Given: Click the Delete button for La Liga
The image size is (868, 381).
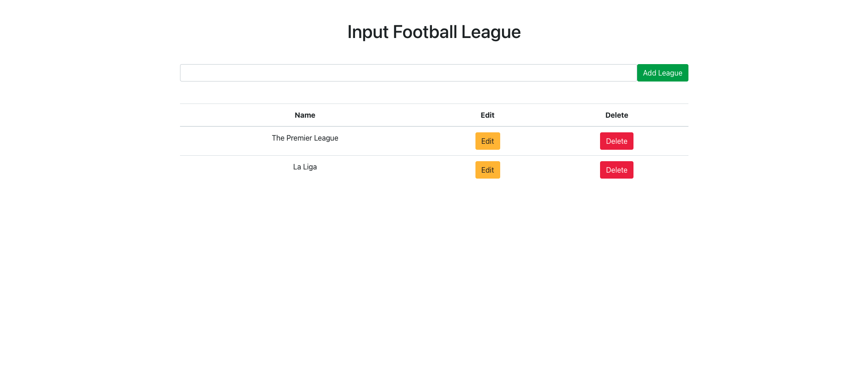Looking at the screenshot, I should point(617,169).
